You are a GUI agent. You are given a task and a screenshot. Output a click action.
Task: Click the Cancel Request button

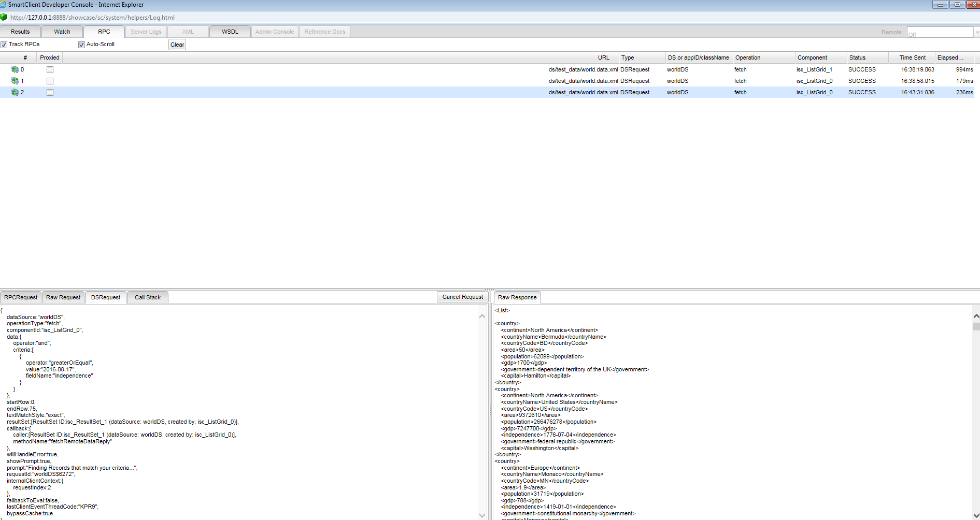462,297
